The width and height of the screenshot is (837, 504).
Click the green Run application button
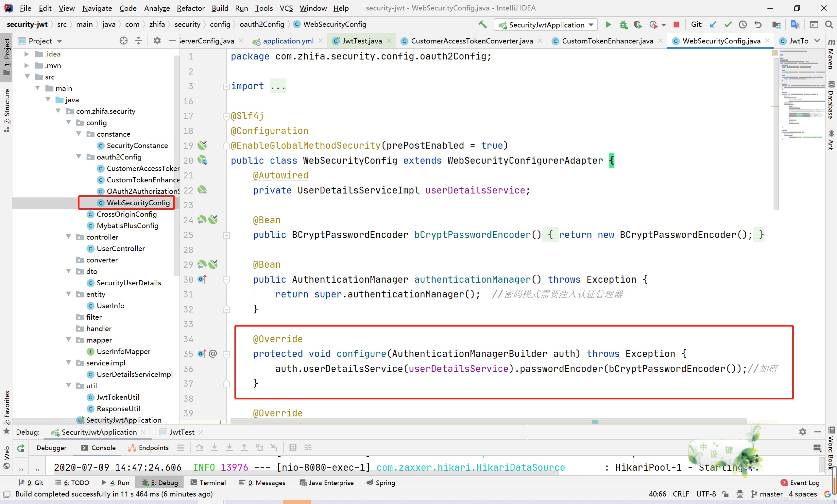click(608, 25)
